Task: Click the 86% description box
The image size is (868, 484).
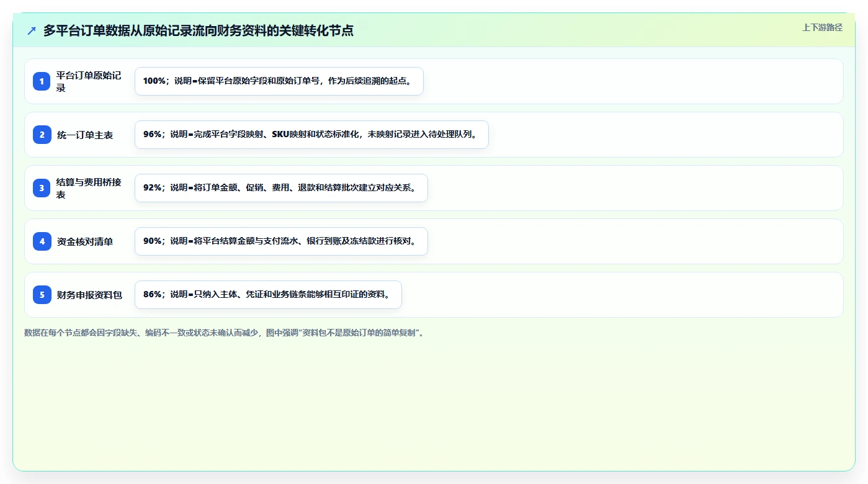Action: (268, 295)
